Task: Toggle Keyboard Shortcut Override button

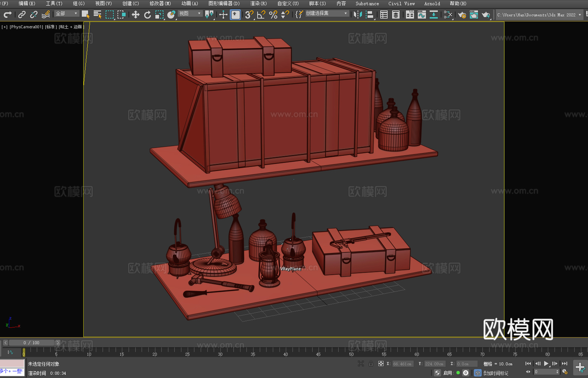Action: click(235, 14)
